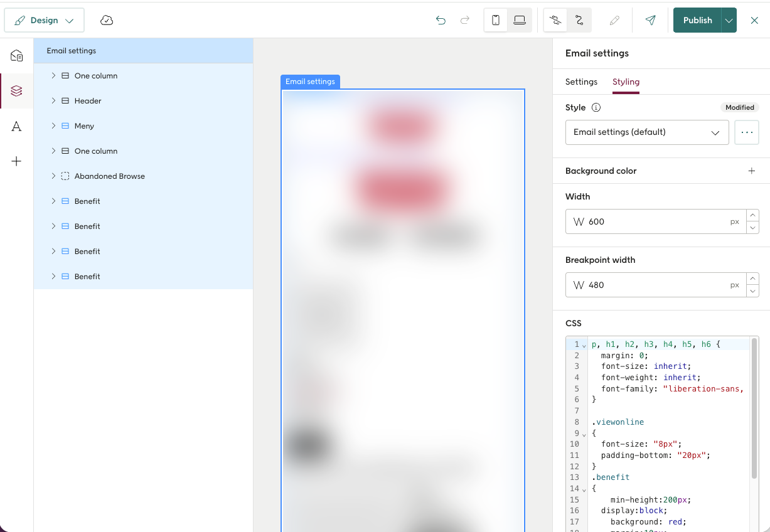Open typography settings via the A sidebar icon
This screenshot has height=532, width=770.
click(x=16, y=126)
